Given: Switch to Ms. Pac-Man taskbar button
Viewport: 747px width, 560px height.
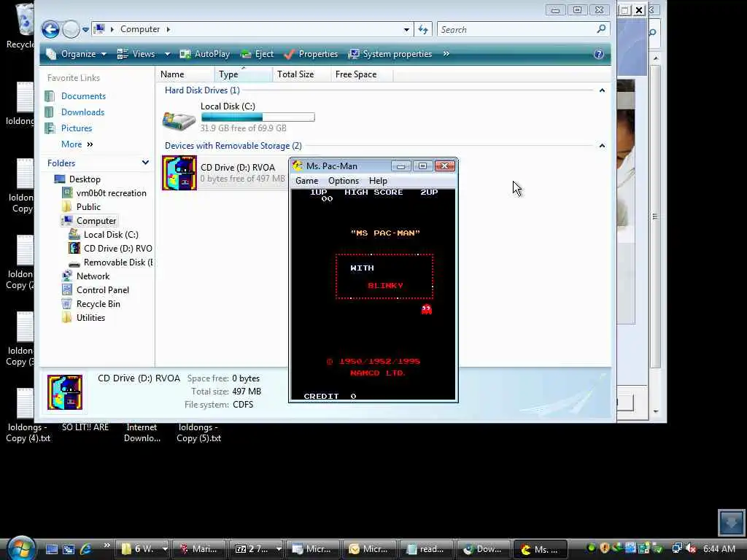Looking at the screenshot, I should click(540, 549).
